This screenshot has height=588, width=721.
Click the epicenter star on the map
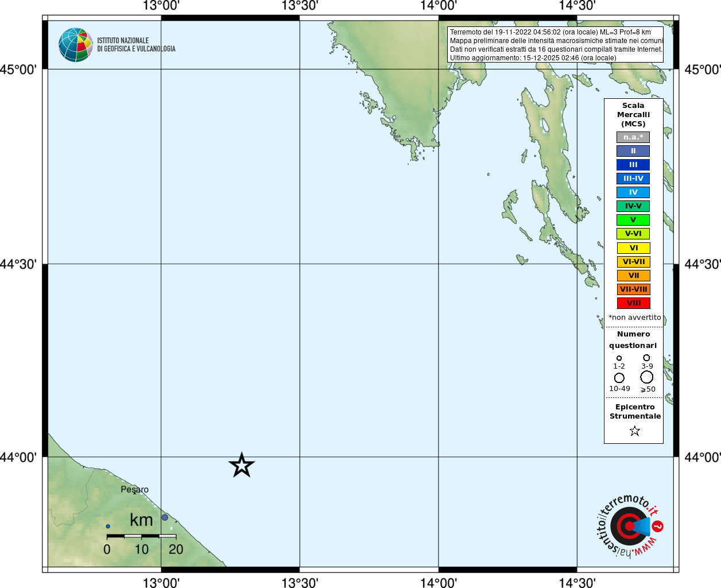click(242, 465)
